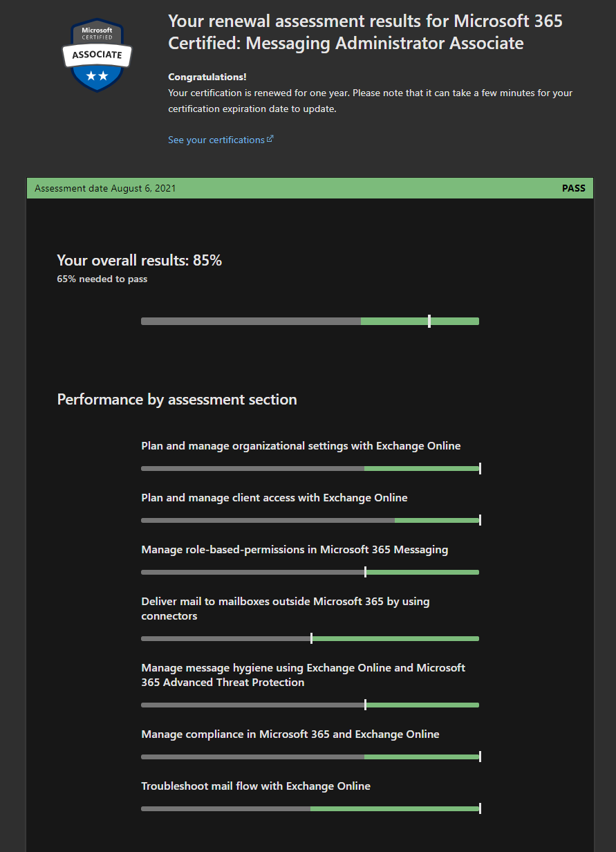This screenshot has width=616, height=852.
Task: Click the Performance by assessment section heading
Action: (x=177, y=400)
